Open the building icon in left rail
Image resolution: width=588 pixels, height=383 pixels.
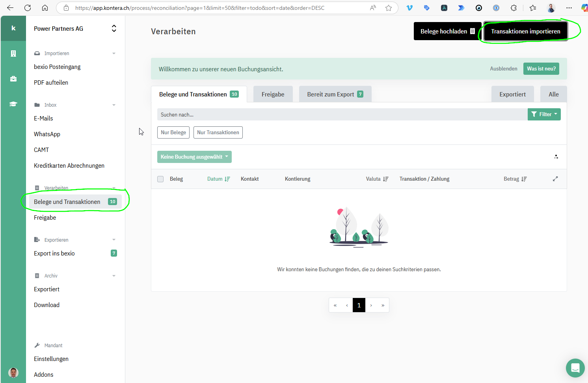pos(13,54)
